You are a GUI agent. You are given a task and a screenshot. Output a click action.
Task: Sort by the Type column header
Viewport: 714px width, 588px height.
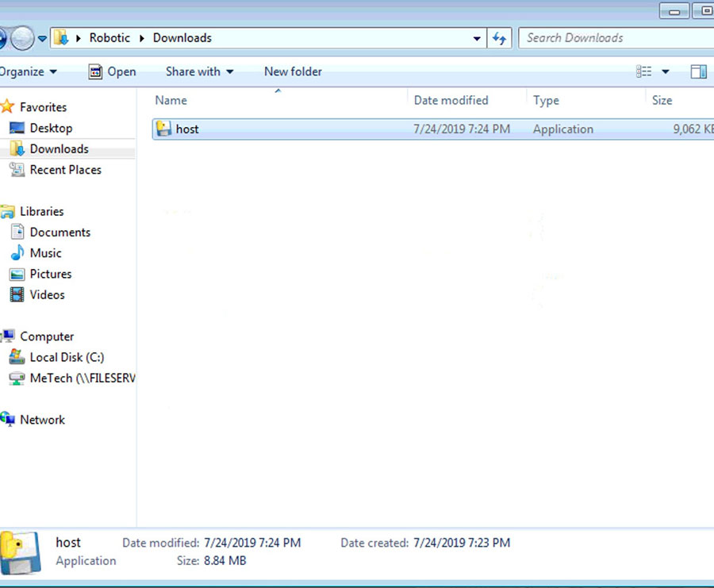pyautogui.click(x=546, y=100)
